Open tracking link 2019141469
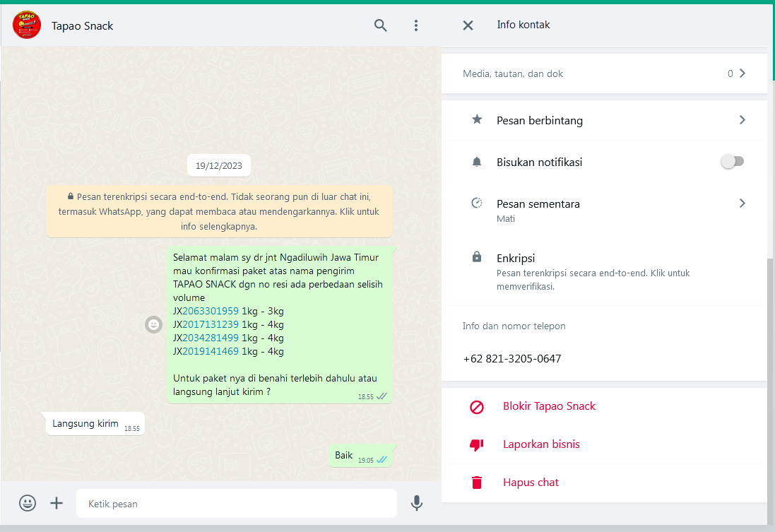775x532 pixels. (211, 352)
